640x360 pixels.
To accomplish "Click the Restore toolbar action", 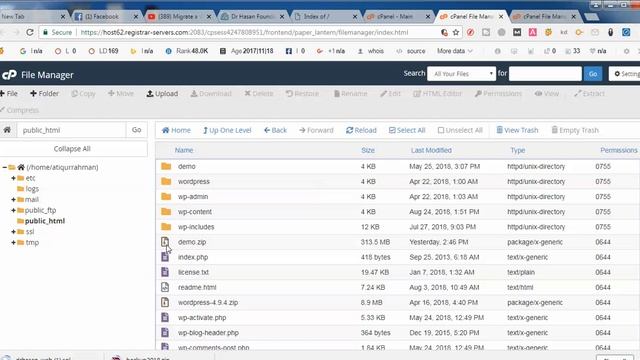I will (x=302, y=93).
